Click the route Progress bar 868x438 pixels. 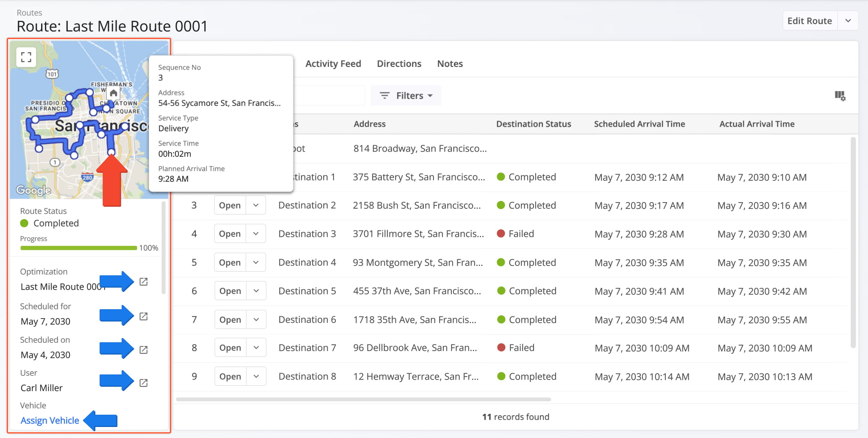coord(78,248)
